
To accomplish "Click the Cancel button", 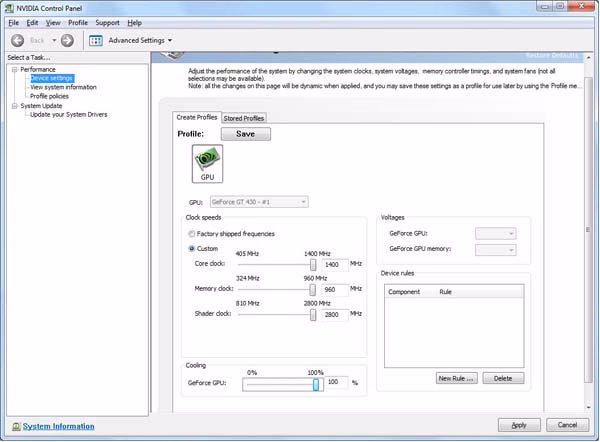I will [x=567, y=425].
